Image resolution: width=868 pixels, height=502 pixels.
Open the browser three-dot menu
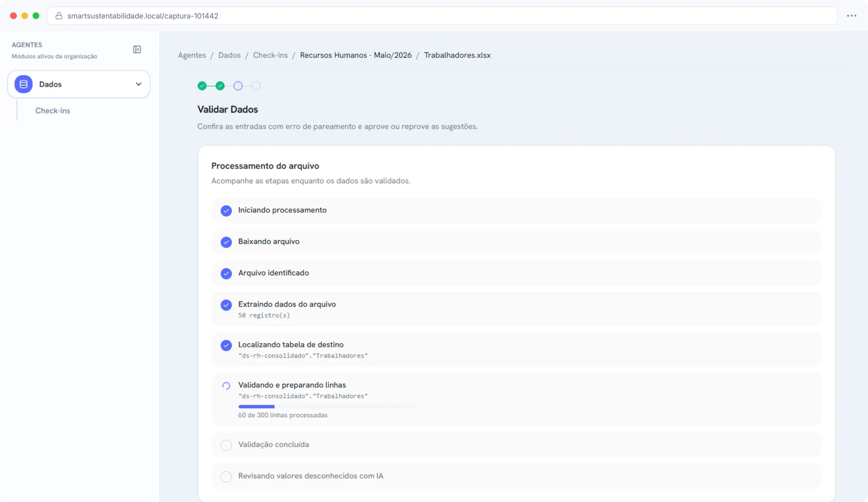[852, 16]
